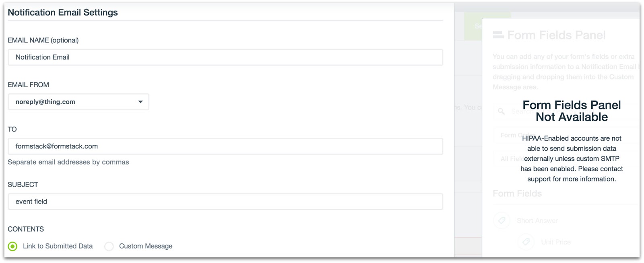The width and height of the screenshot is (644, 263).
Task: Click the TO recipients email field
Action: point(225,146)
